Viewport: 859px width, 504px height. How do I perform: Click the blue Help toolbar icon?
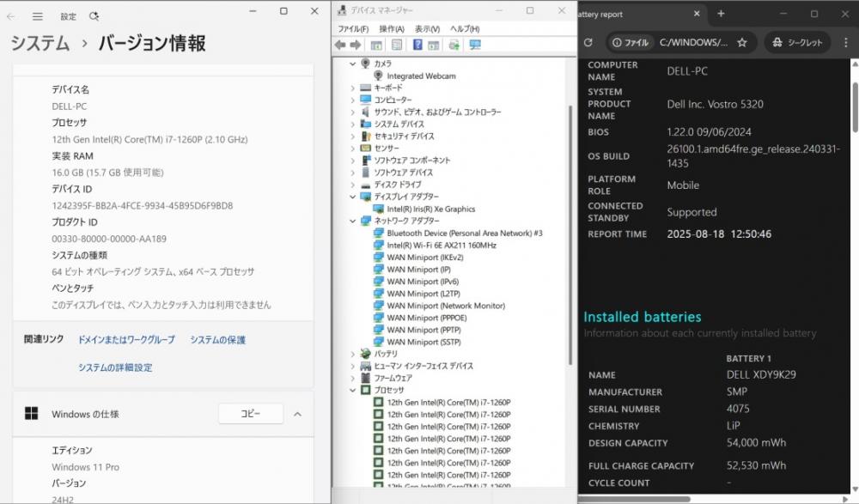click(x=417, y=45)
